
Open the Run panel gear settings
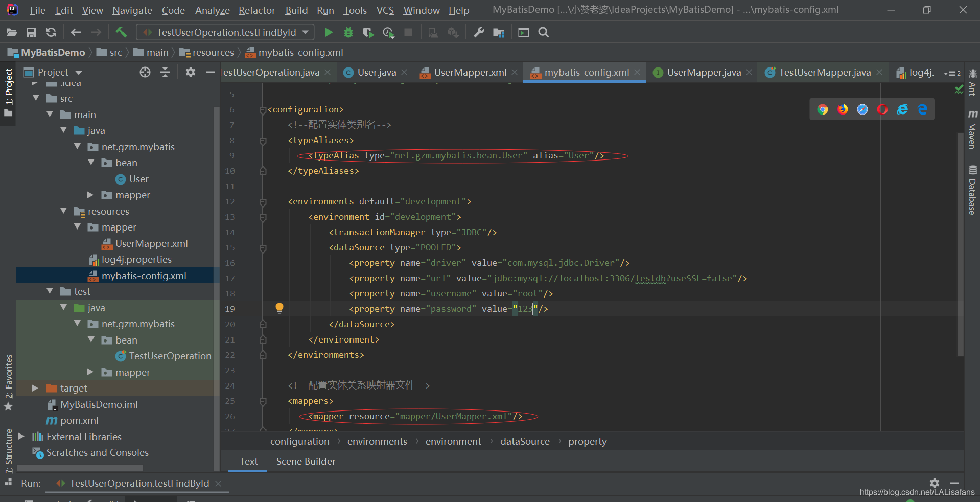935,483
